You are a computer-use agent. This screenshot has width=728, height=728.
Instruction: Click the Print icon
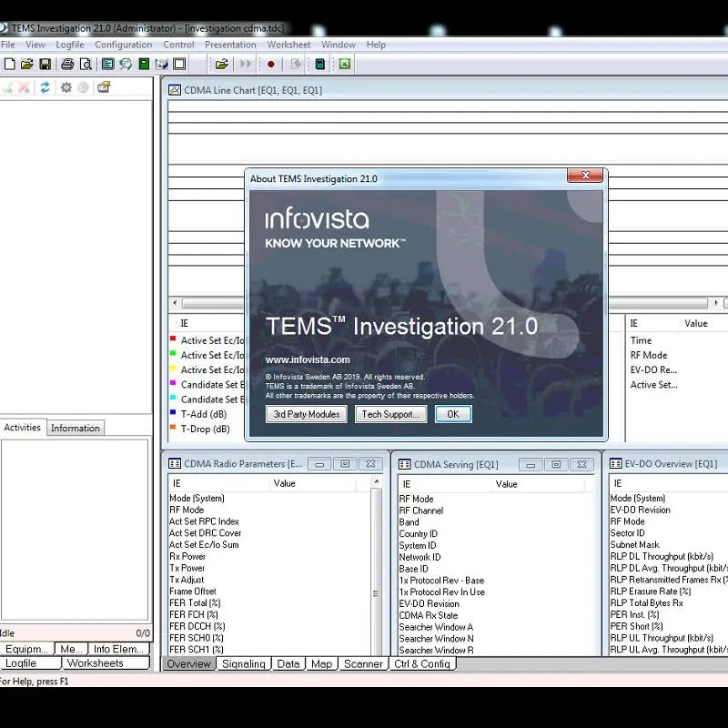[67, 64]
